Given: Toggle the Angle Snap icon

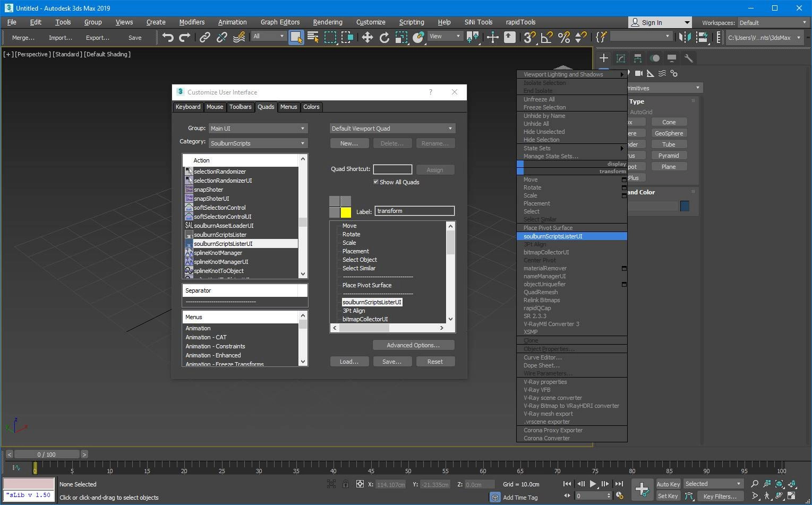Looking at the screenshot, I should click(546, 37).
